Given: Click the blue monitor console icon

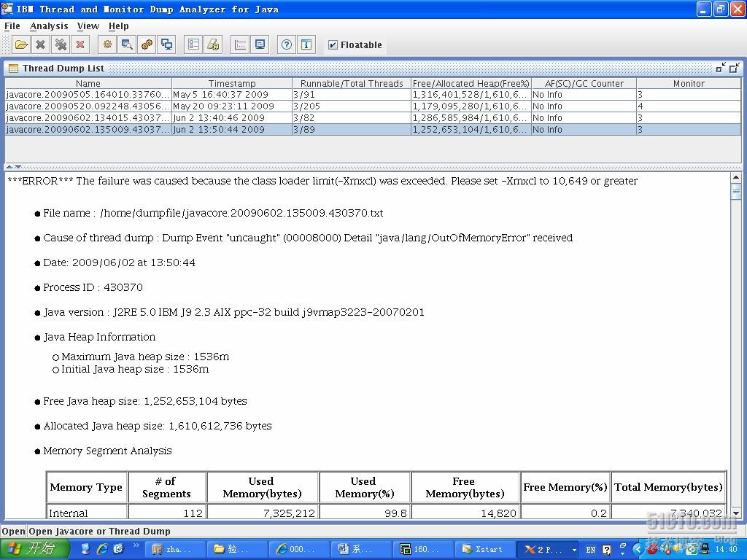Looking at the screenshot, I should tap(260, 44).
